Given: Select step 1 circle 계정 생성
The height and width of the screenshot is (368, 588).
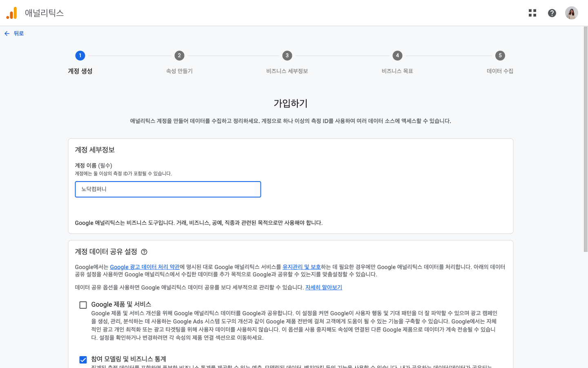Looking at the screenshot, I should 80,56.
